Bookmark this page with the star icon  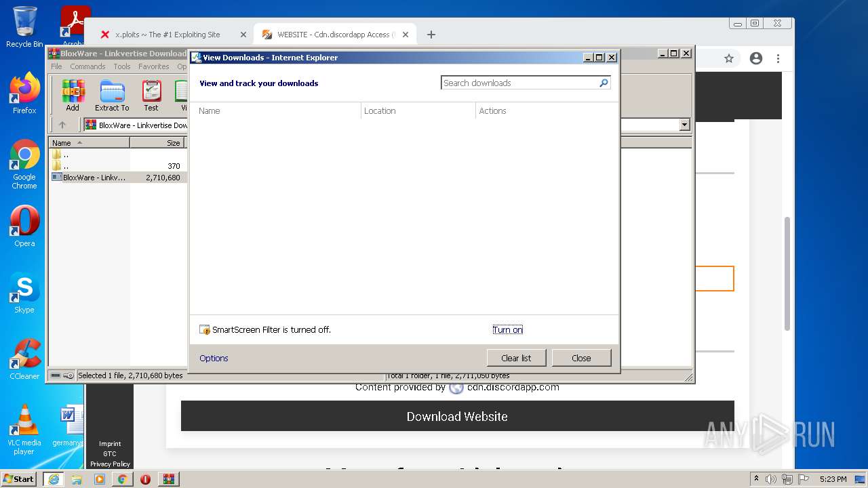click(729, 59)
